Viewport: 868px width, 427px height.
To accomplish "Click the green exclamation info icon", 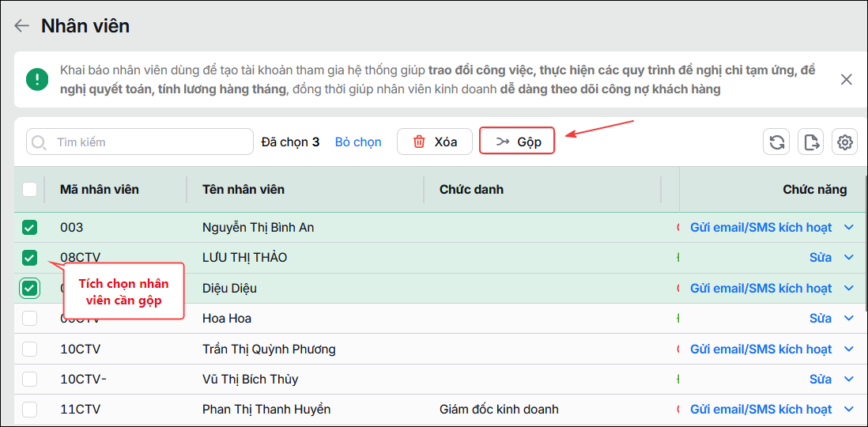I will coord(38,80).
